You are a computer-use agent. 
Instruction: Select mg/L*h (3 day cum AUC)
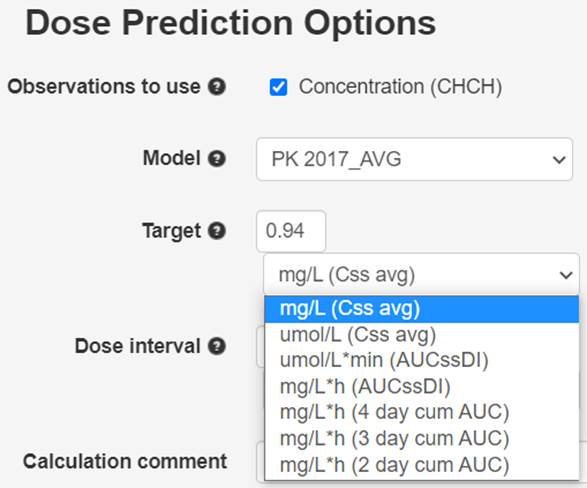click(x=422, y=439)
